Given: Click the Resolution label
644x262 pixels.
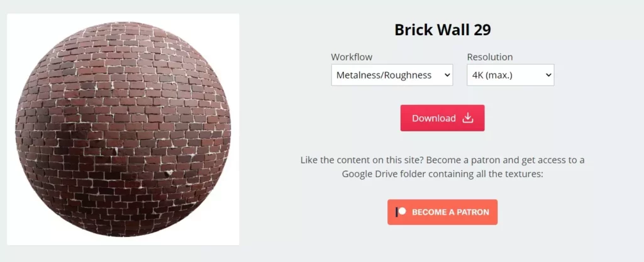Looking at the screenshot, I should click(x=489, y=57).
